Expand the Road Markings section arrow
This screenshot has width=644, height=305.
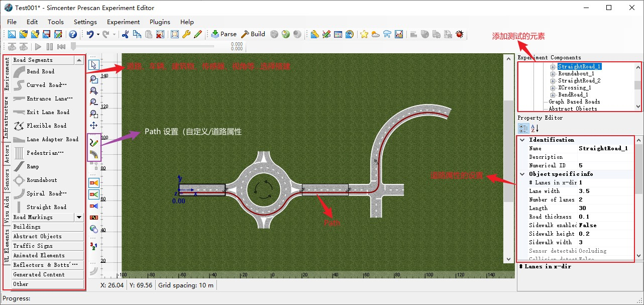(x=79, y=217)
